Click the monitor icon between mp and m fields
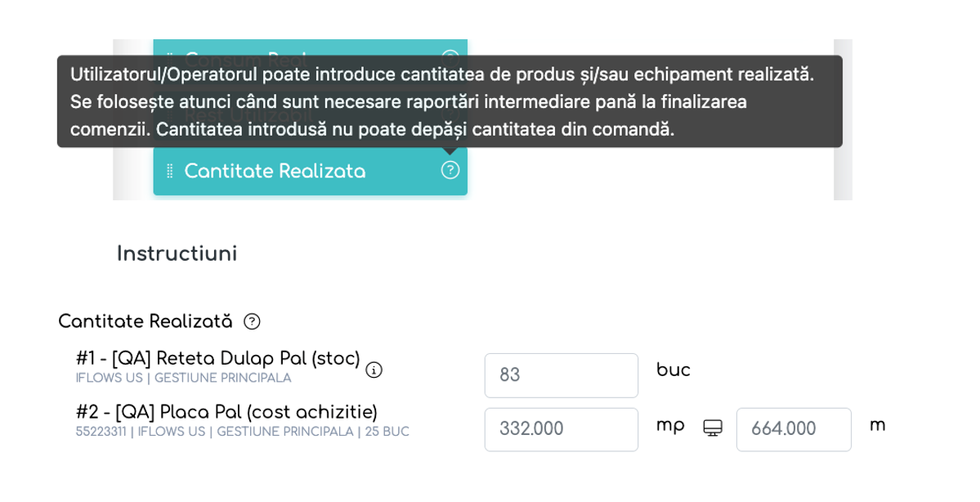Screen dimensions: 980x502 coord(713,428)
